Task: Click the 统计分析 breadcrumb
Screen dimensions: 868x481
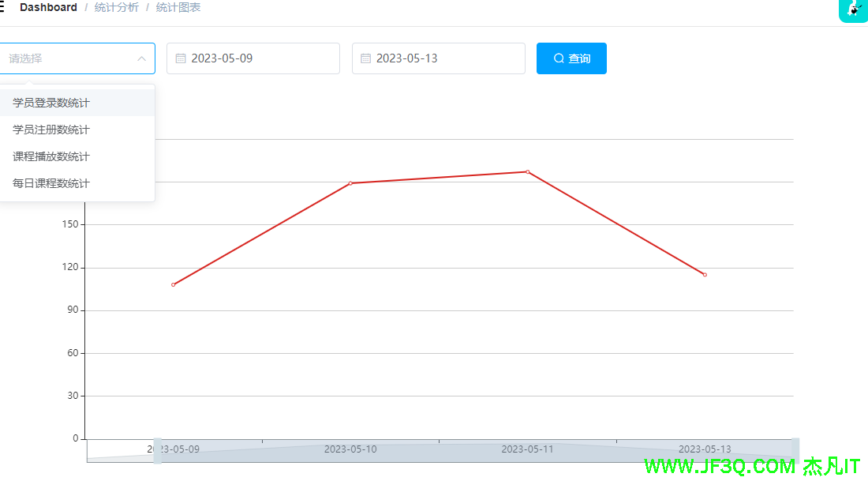Action: coord(116,8)
